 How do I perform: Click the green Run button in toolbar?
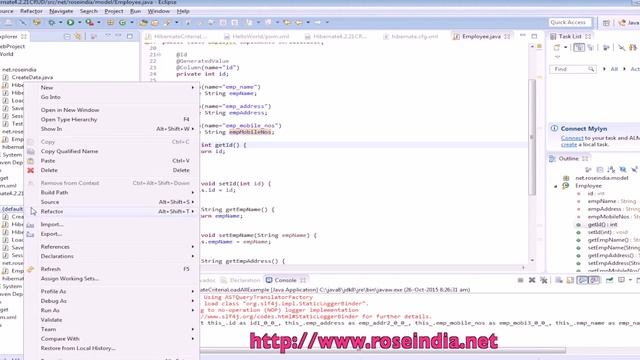click(71, 22)
